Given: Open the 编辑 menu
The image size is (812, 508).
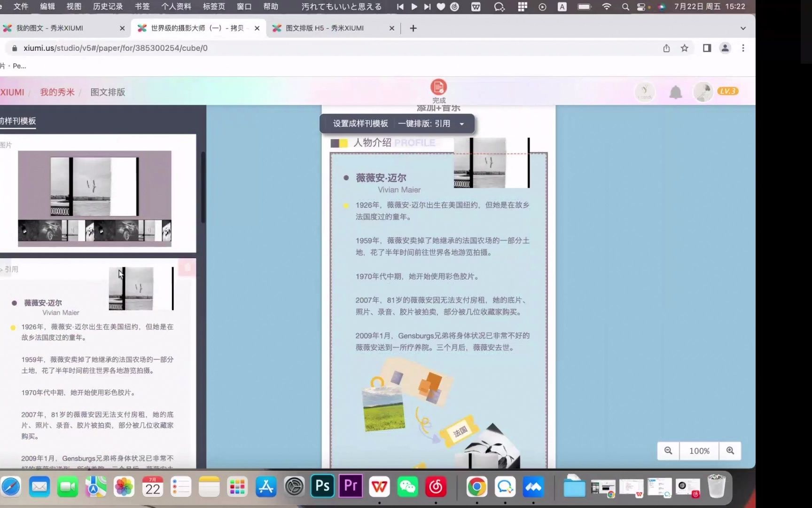Looking at the screenshot, I should coord(47,7).
